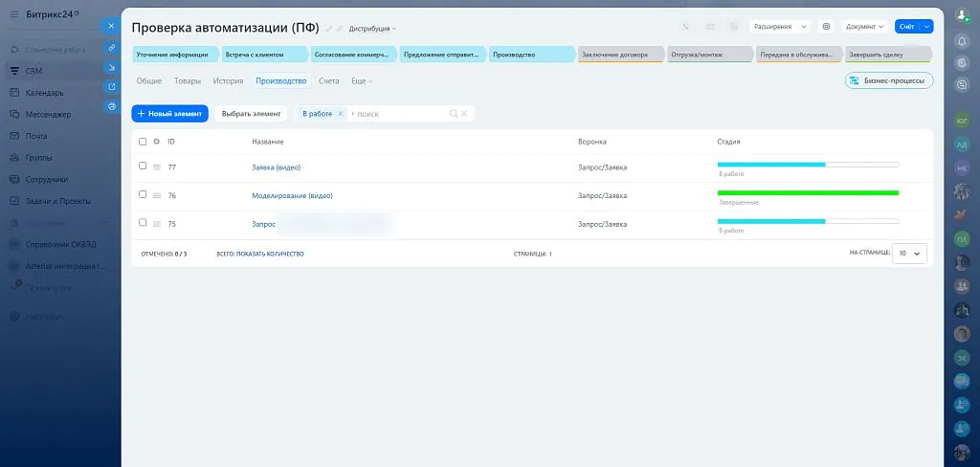The image size is (980, 467).
Task: Click the phone call icon in header
Action: click(x=685, y=26)
